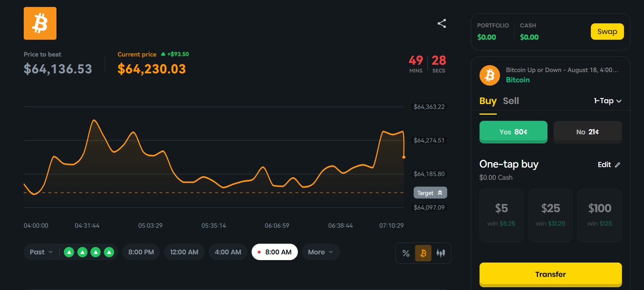644x290 pixels.
Task: Click the 05:35:14 time axis label
Action: pos(214,226)
